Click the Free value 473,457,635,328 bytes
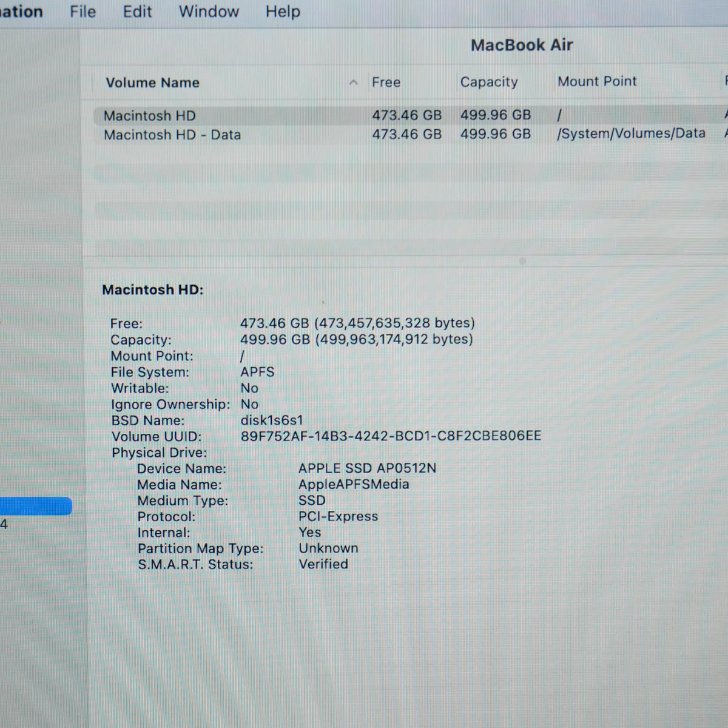The width and height of the screenshot is (728, 728). coord(357,323)
